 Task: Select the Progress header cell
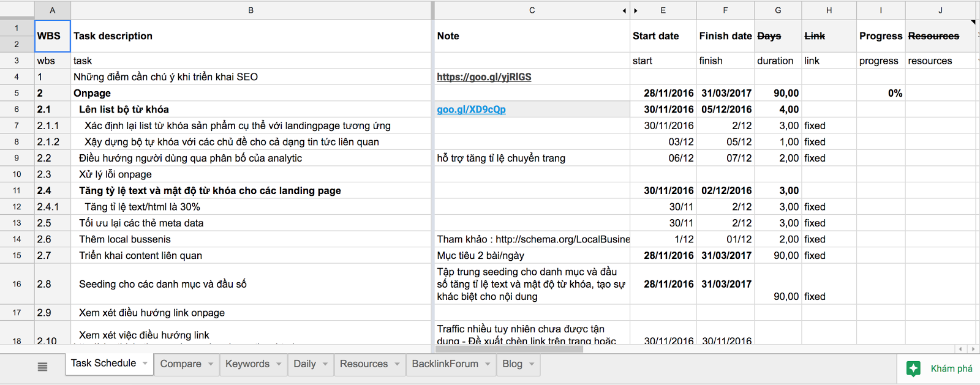880,36
